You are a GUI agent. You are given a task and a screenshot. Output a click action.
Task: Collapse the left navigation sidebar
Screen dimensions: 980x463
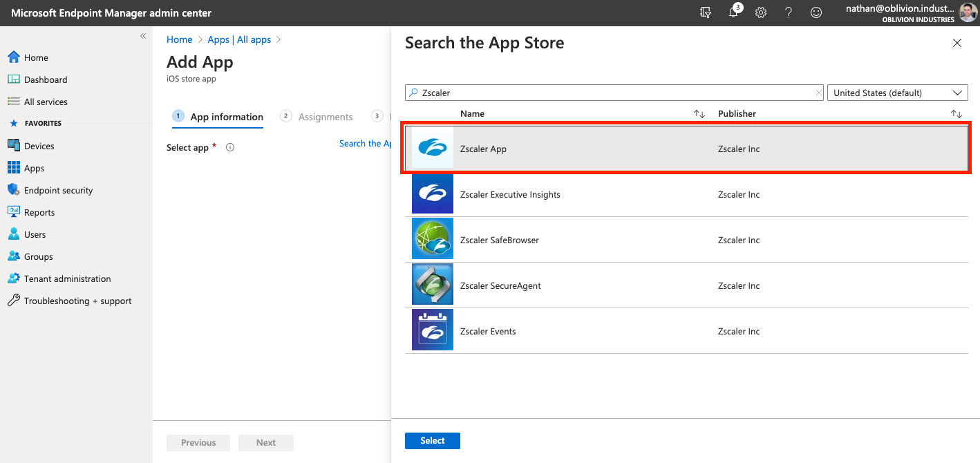point(143,36)
